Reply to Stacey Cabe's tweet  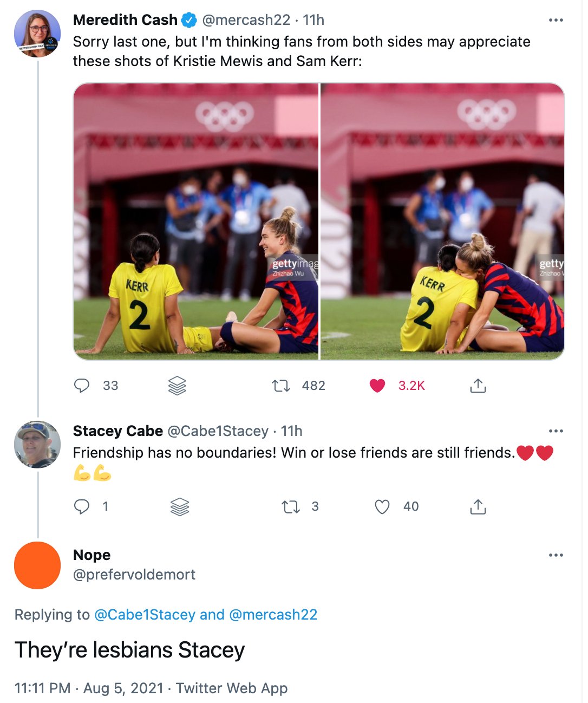(x=82, y=506)
